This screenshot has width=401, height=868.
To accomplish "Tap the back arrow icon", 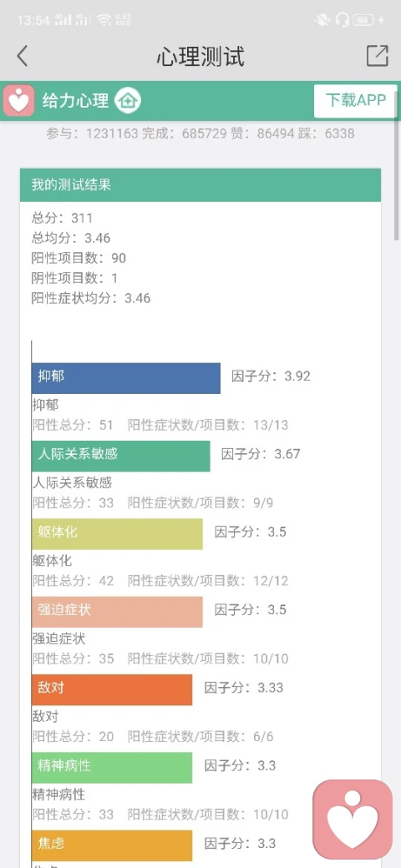I will [x=23, y=56].
